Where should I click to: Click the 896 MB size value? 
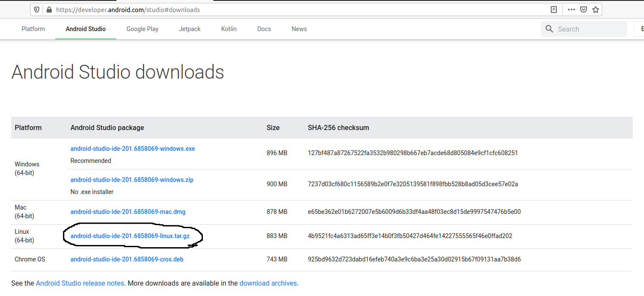pos(277,153)
